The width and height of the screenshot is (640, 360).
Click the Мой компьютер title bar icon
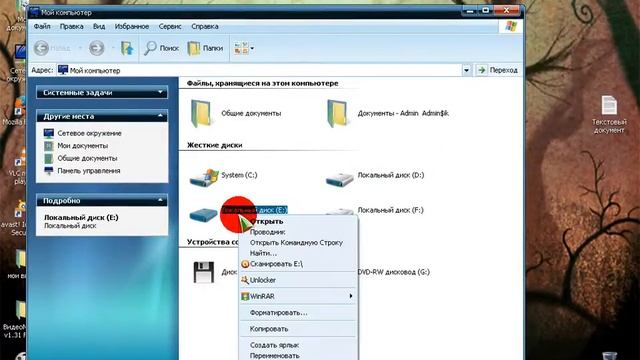(34, 12)
